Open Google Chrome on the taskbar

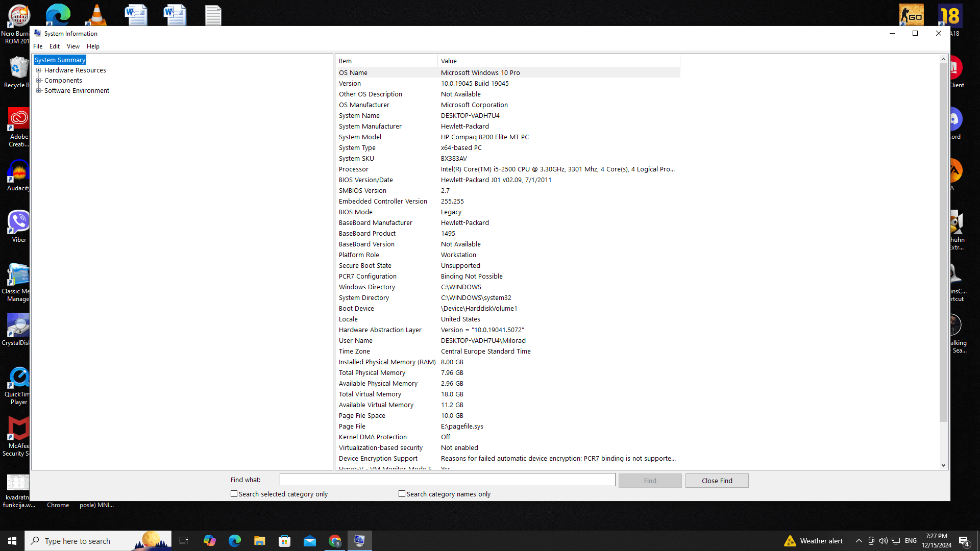pos(335,541)
